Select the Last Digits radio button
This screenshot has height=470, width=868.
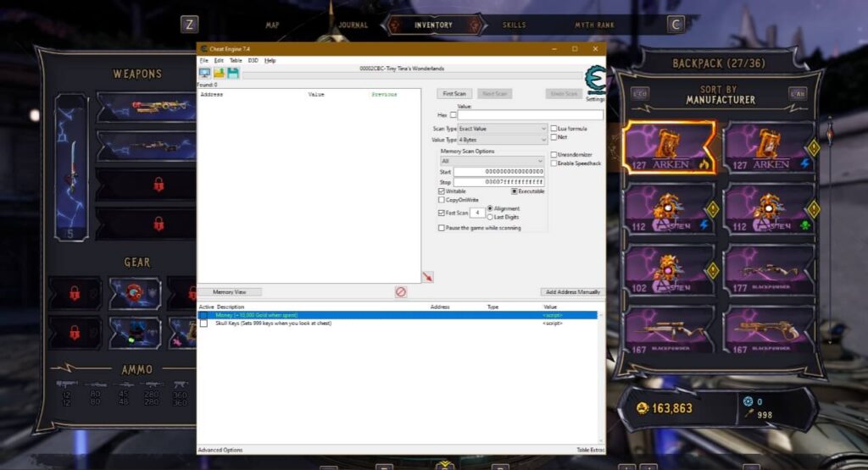click(x=490, y=218)
